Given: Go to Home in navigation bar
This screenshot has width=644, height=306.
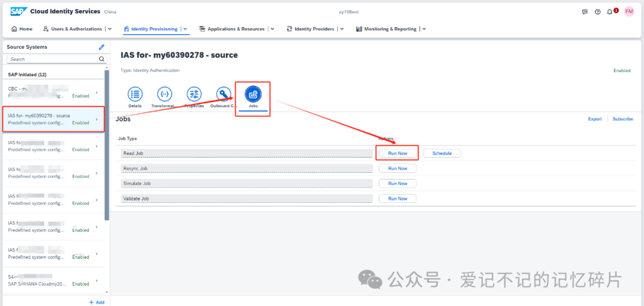Looking at the screenshot, I should (22, 29).
